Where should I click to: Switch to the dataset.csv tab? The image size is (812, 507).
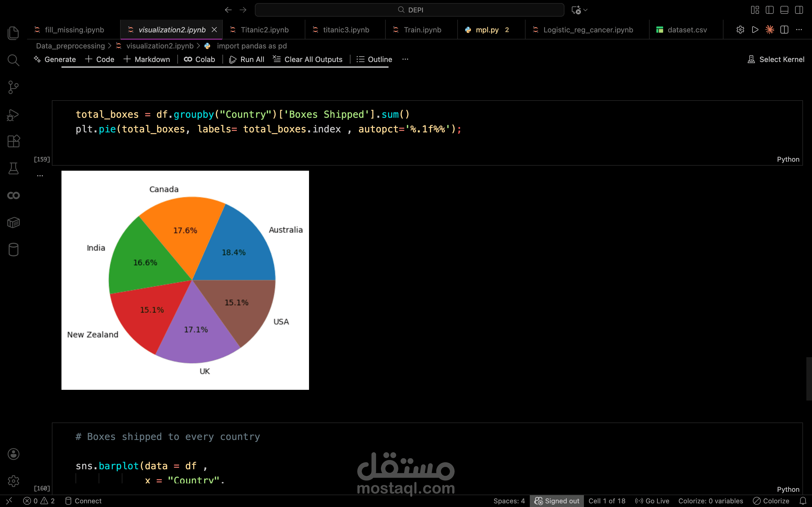687,30
